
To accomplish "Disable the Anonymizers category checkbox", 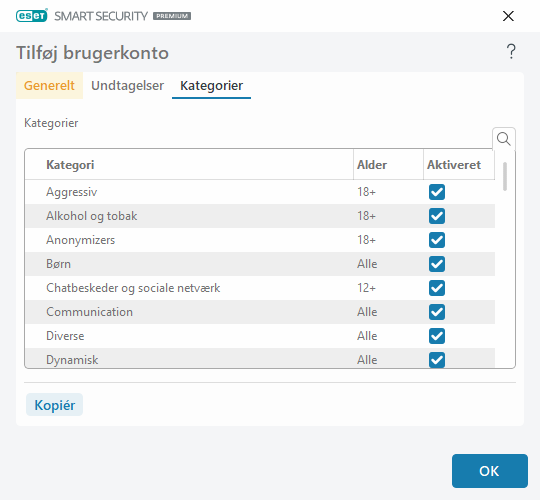I will pos(437,240).
